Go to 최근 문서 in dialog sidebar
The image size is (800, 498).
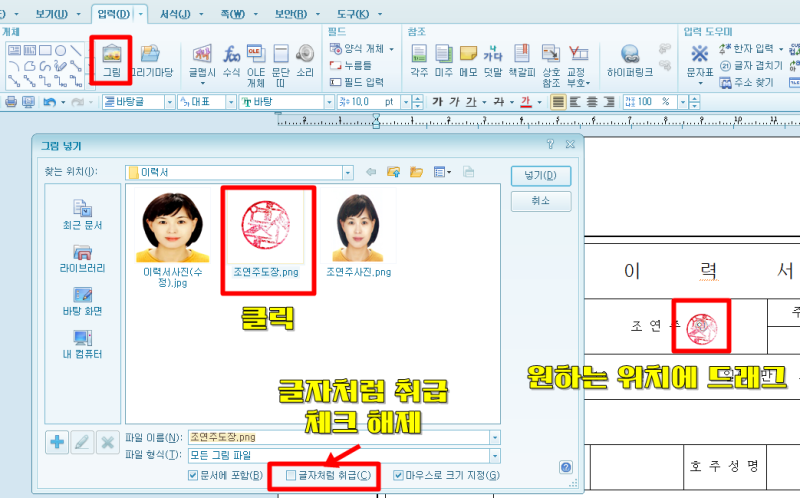(82, 214)
